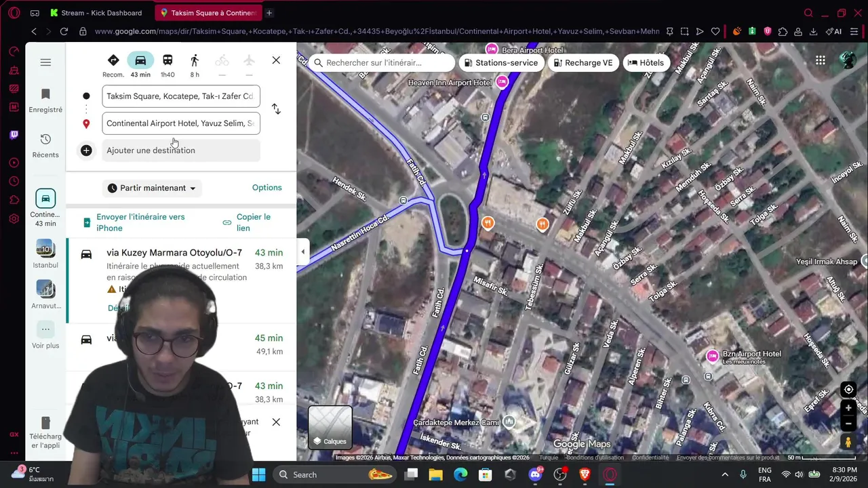Click the Ajouter une destination field
The width and height of the screenshot is (868, 488).
181,150
